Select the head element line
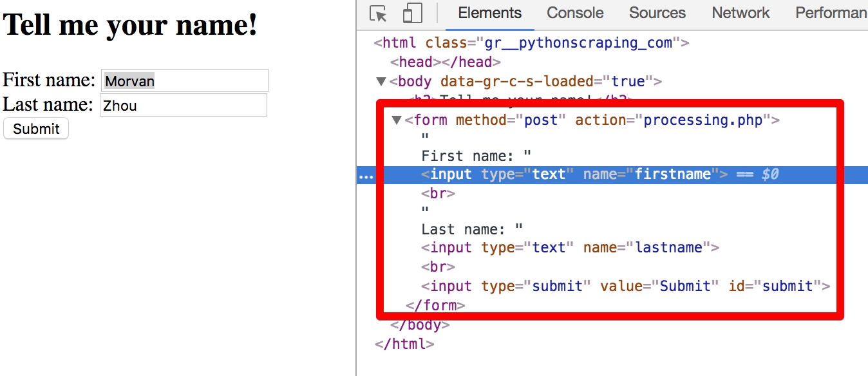The width and height of the screenshot is (868, 376). (445, 62)
